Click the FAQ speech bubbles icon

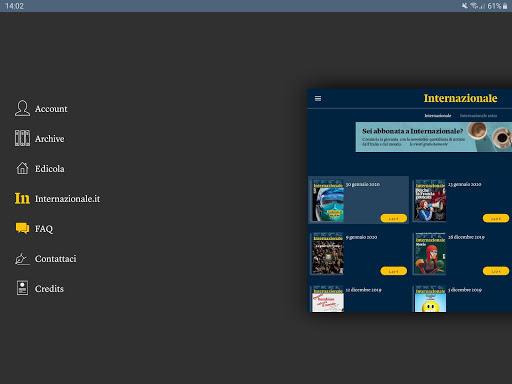[x=22, y=228]
